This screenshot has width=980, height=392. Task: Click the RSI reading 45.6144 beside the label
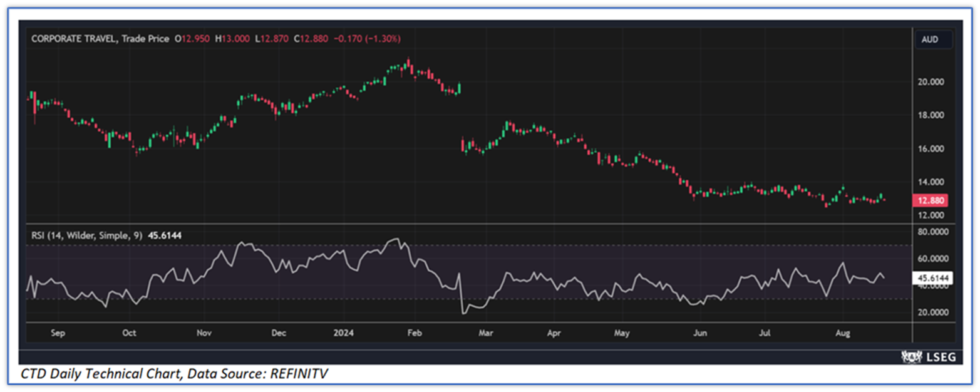164,235
